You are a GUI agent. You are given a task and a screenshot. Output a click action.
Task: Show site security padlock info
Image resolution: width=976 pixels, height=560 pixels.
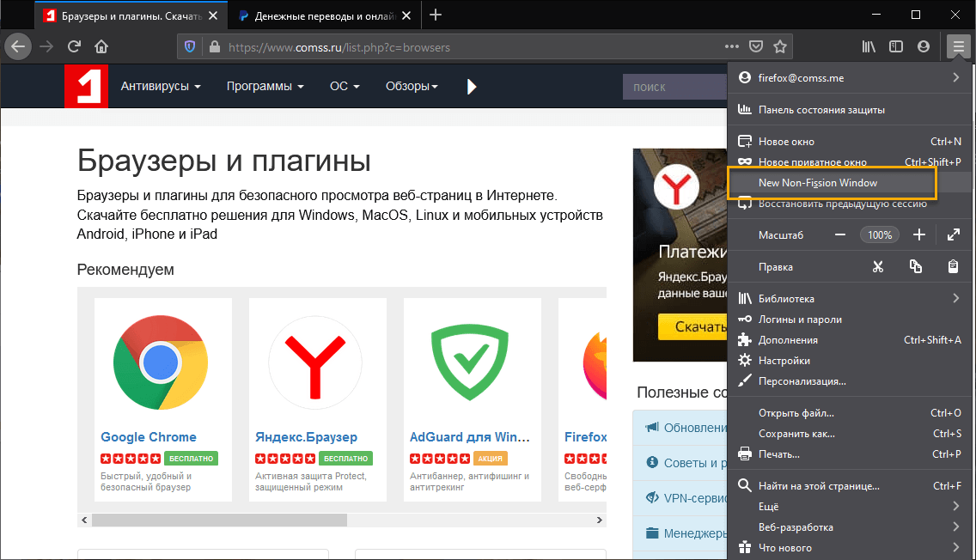point(215,46)
